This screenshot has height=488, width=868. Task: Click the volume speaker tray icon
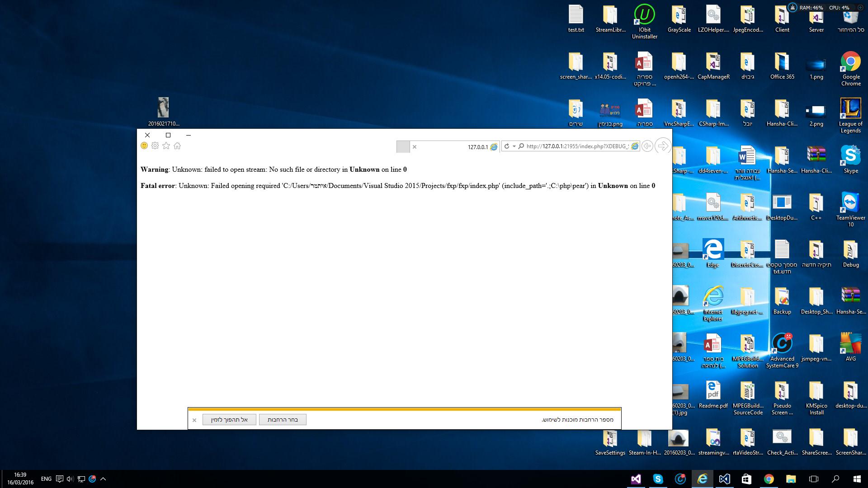tap(70, 479)
